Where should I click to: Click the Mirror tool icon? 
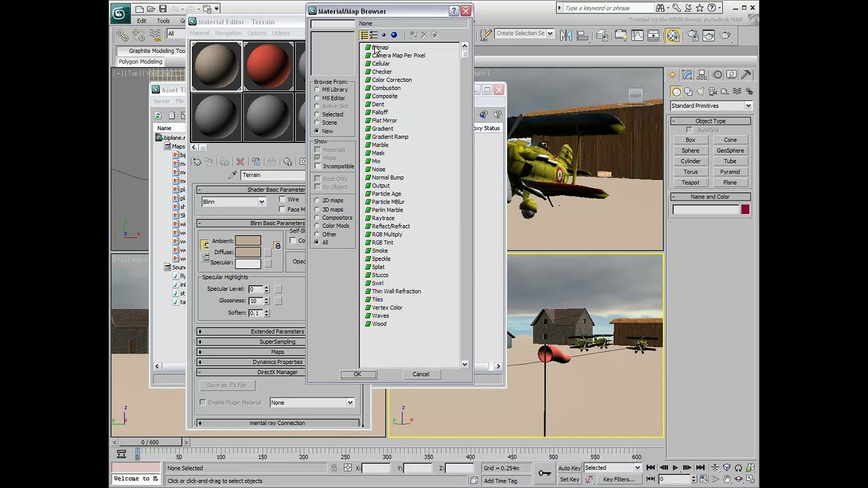567,35
